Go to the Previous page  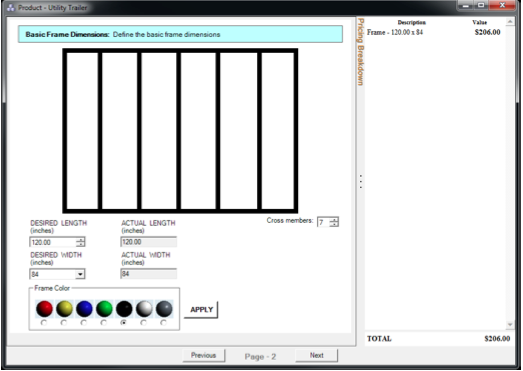click(203, 355)
